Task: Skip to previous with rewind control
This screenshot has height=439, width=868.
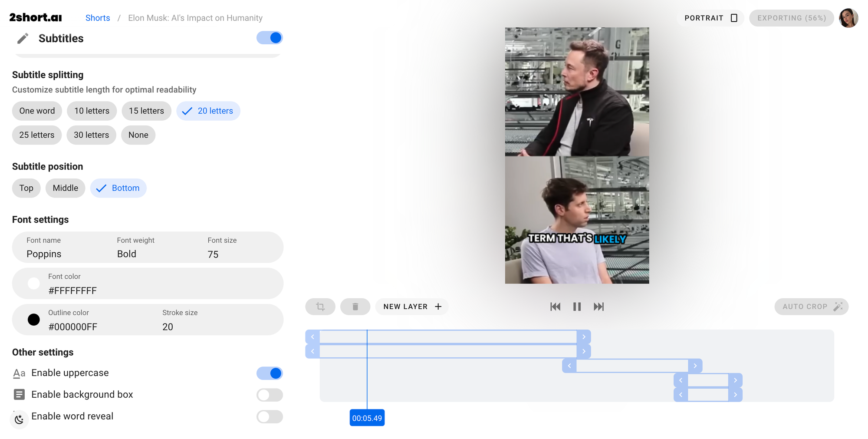Action: 555,307
